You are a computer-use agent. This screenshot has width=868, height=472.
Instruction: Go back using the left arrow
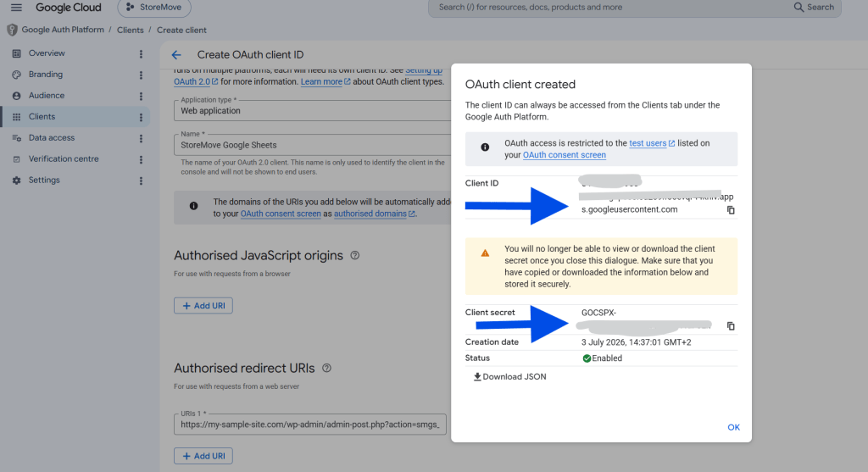click(x=176, y=55)
